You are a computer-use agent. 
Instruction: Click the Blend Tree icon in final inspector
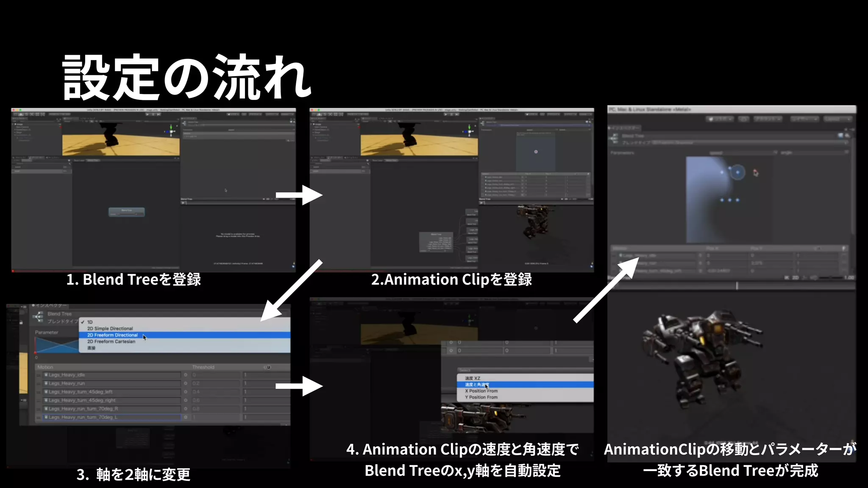pyautogui.click(x=614, y=138)
